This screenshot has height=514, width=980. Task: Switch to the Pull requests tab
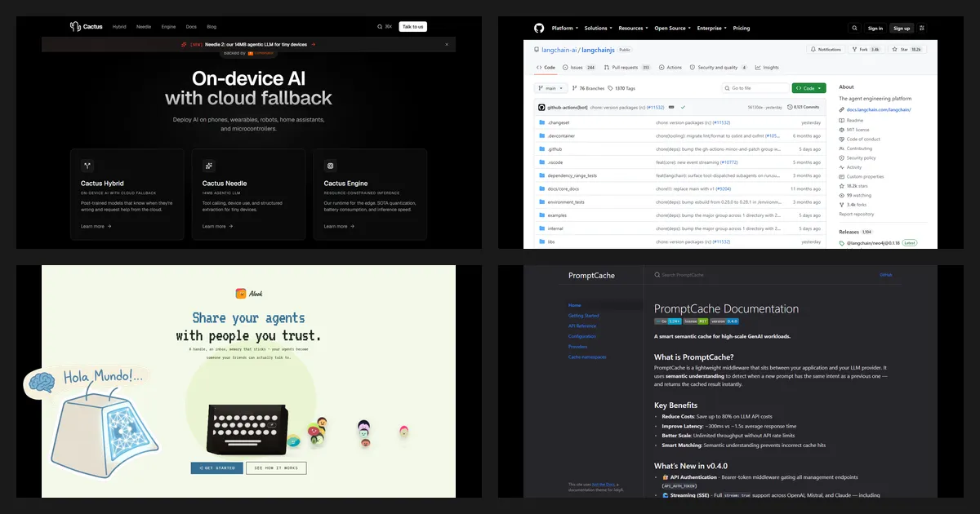pyautogui.click(x=626, y=68)
